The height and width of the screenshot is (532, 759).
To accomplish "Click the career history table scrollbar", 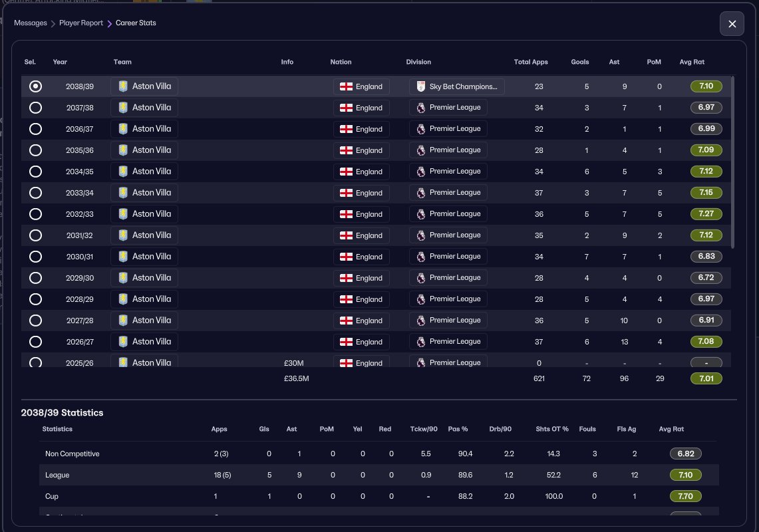I will point(733,162).
